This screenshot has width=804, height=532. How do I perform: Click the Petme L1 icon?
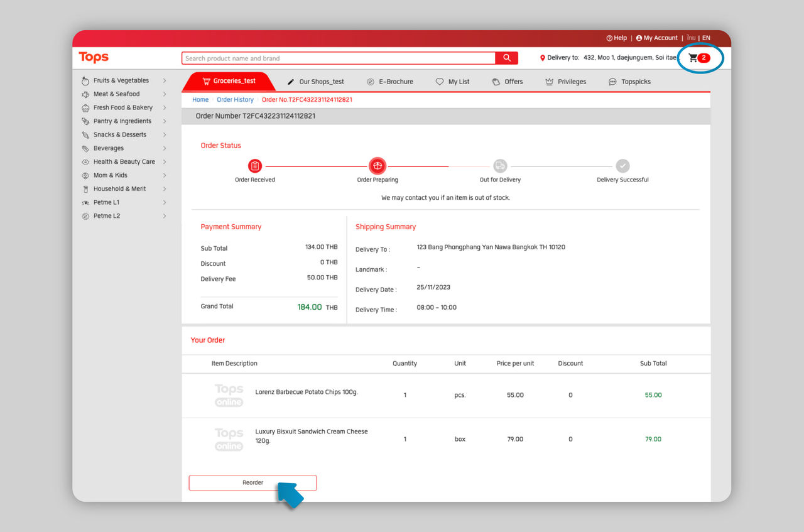coord(86,202)
